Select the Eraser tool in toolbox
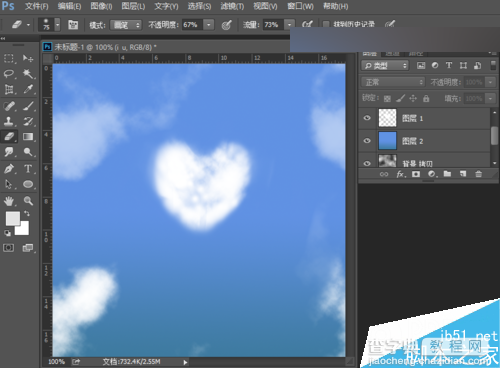The height and width of the screenshot is (368, 500). (9, 137)
